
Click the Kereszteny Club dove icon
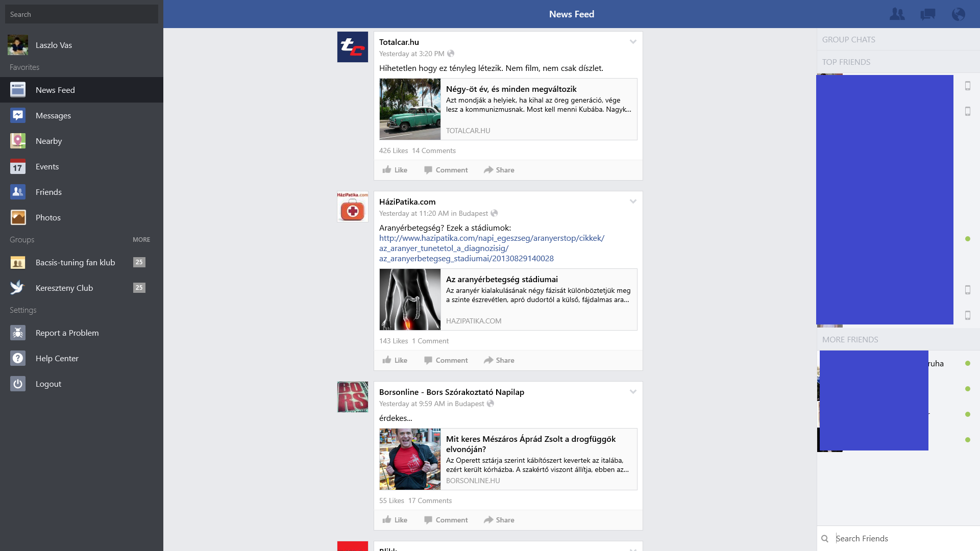[18, 288]
